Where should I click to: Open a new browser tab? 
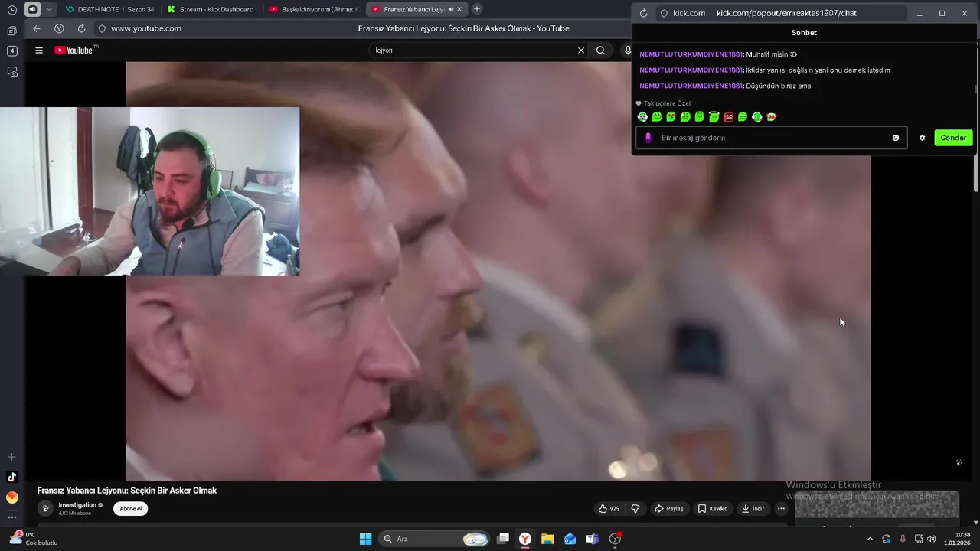click(477, 9)
